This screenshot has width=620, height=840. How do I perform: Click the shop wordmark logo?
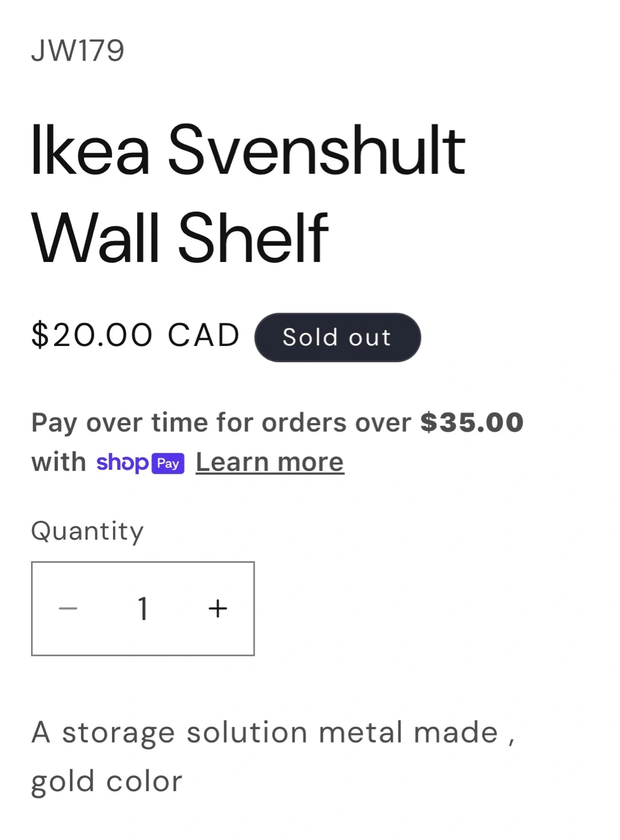point(123,463)
